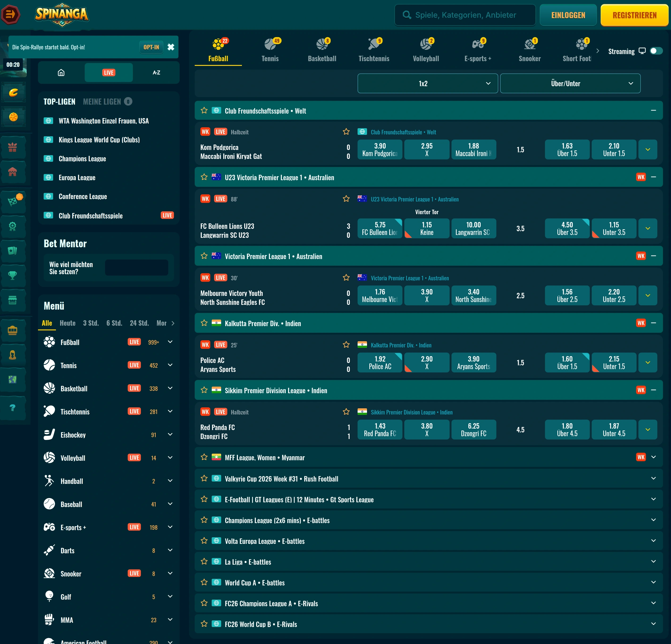Bet on 1.80 Über 4.5 odds
Screen dimensions: 671x644
pos(567,430)
